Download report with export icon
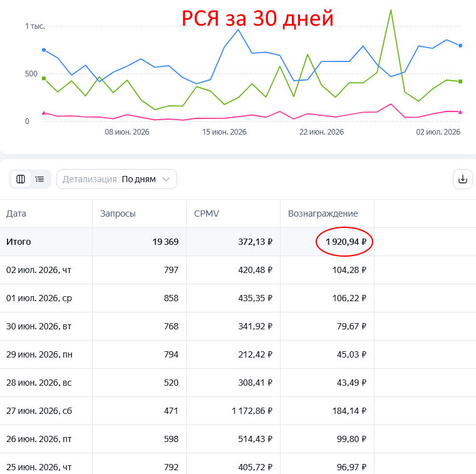This screenshot has width=476, height=474. point(463,179)
